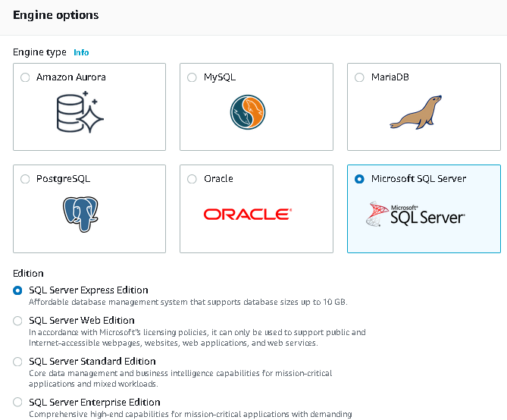Choose the MariaDB radio button
The width and height of the screenshot is (507, 420).
[361, 77]
